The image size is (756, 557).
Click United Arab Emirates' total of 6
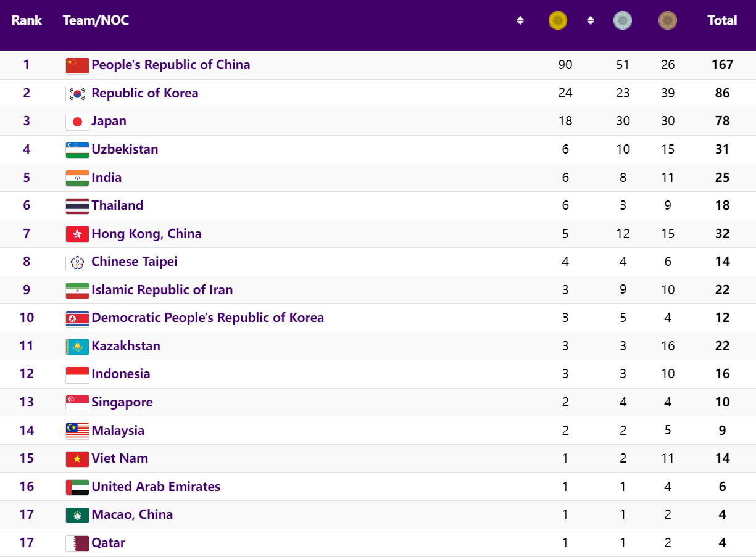[x=722, y=487]
